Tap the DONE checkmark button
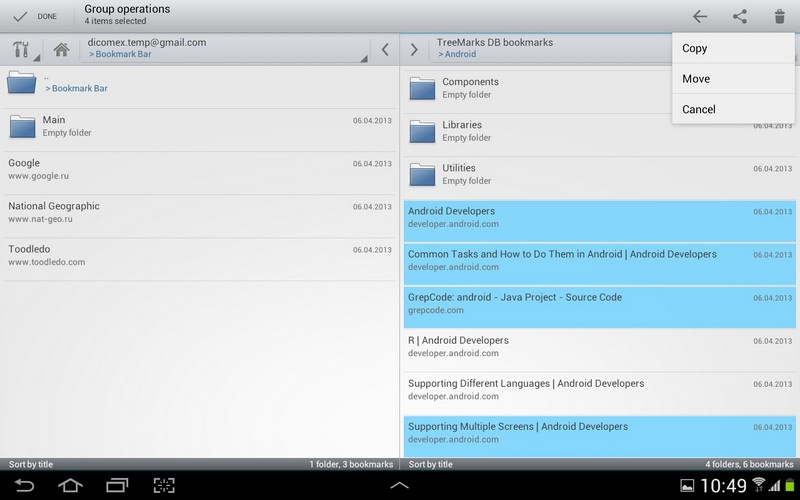Viewport: 800px width, 500px height. click(35, 16)
